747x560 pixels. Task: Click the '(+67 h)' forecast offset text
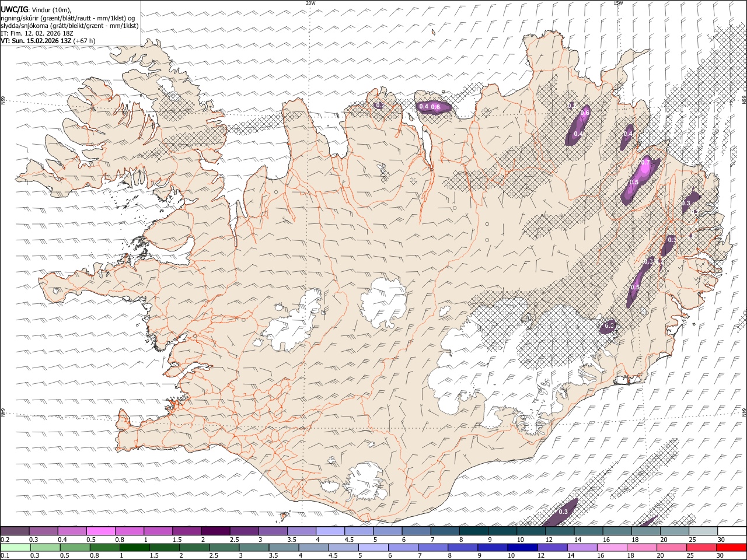pyautogui.click(x=84, y=41)
